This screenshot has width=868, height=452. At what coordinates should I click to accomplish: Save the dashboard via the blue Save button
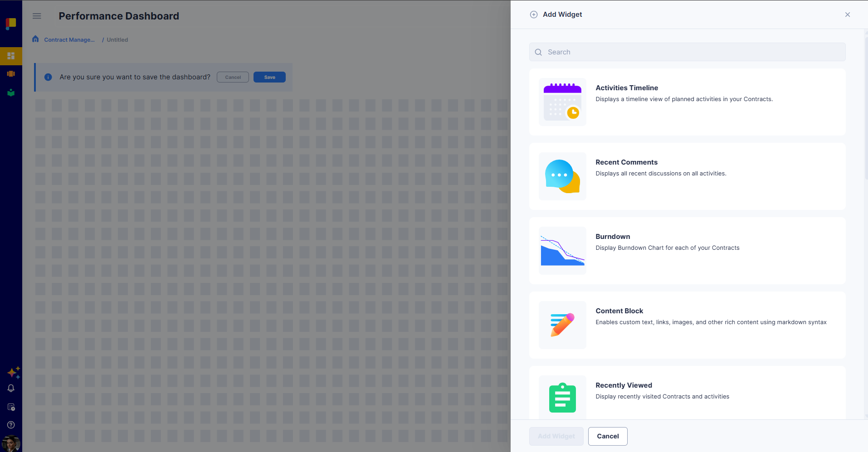point(269,77)
